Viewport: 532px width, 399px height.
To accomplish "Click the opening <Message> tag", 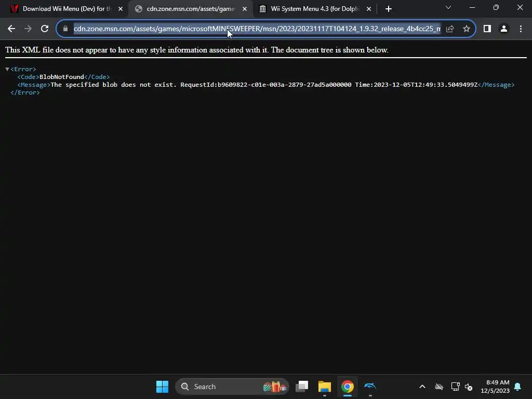I will pos(34,85).
